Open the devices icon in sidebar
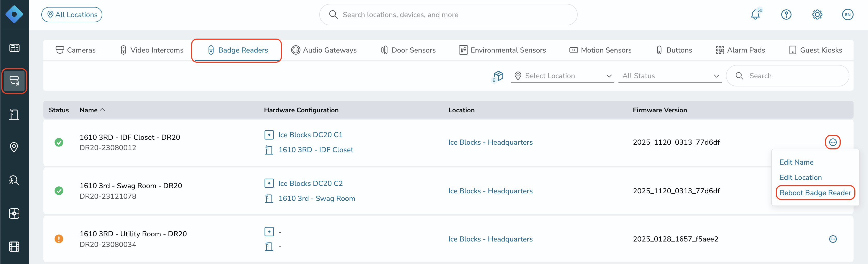The width and height of the screenshot is (868, 264). click(14, 81)
